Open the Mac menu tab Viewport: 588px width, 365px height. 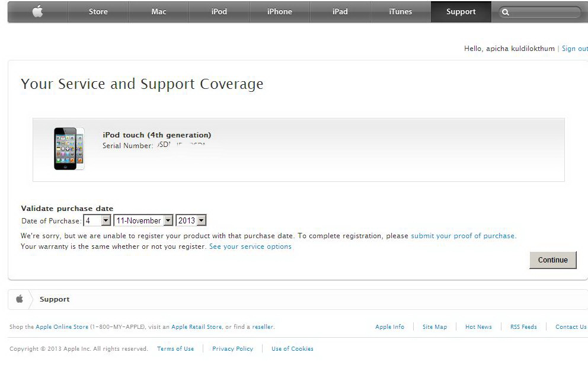click(x=159, y=12)
